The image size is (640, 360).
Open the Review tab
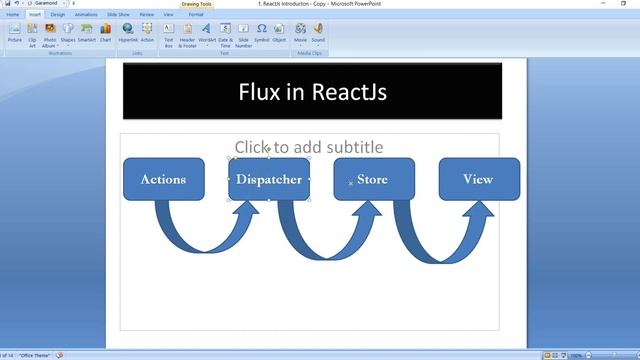click(147, 14)
